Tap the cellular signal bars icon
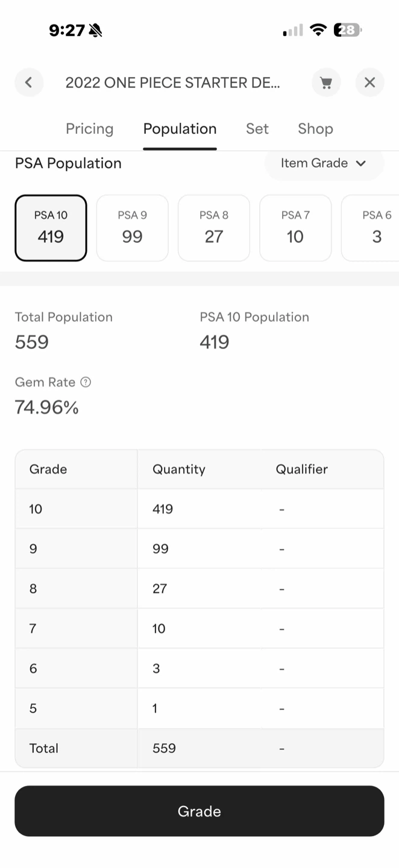The height and width of the screenshot is (868, 399). [293, 30]
